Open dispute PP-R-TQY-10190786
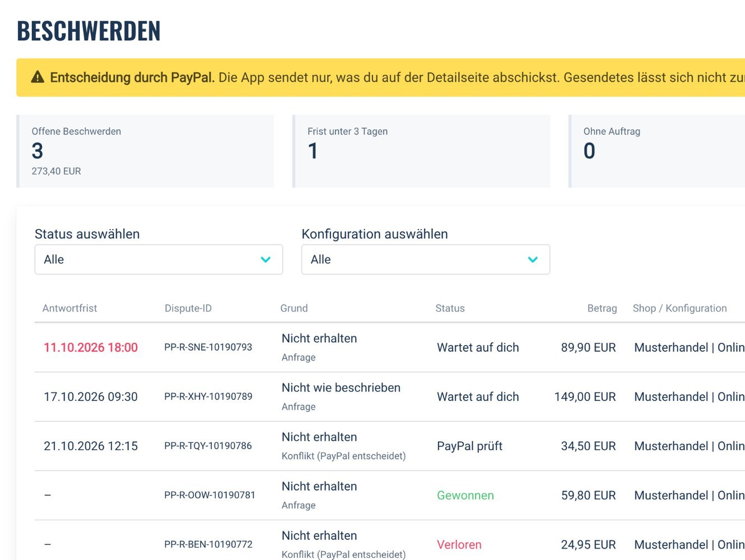The height and width of the screenshot is (560, 745). click(208, 446)
